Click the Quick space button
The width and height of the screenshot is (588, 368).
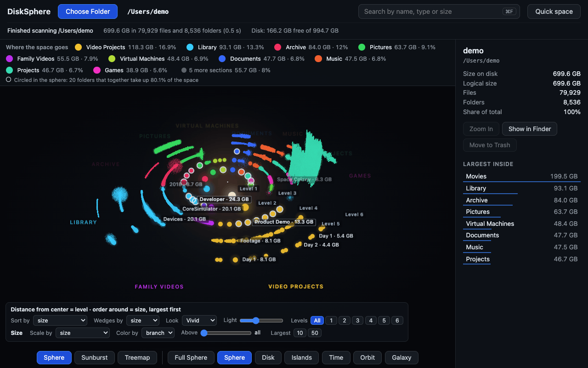(554, 11)
